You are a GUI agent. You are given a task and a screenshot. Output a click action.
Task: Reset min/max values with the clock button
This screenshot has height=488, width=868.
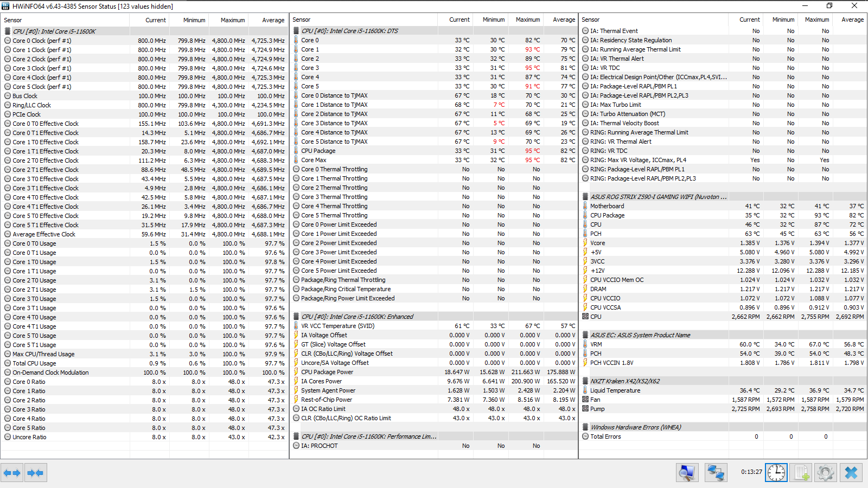click(776, 473)
